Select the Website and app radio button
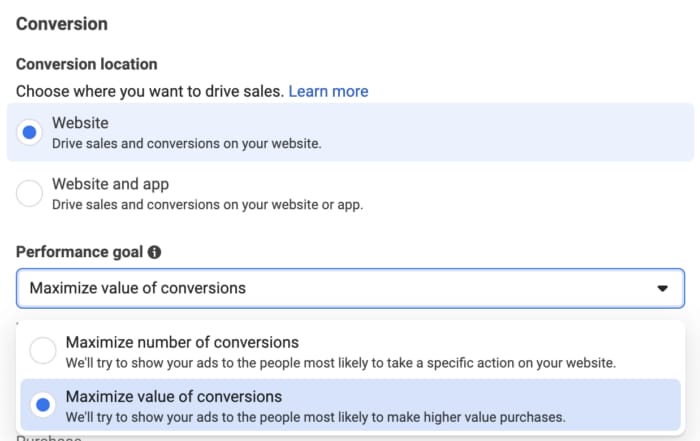 point(31,193)
